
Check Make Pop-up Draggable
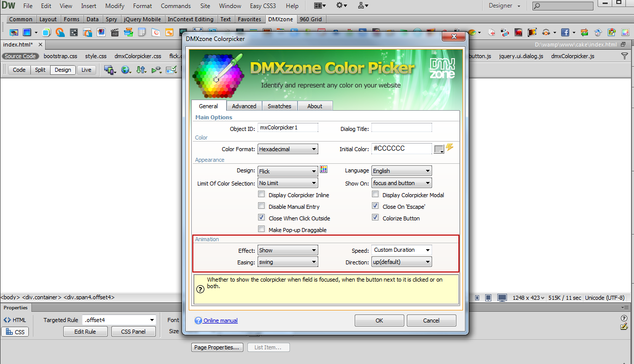[x=262, y=229]
